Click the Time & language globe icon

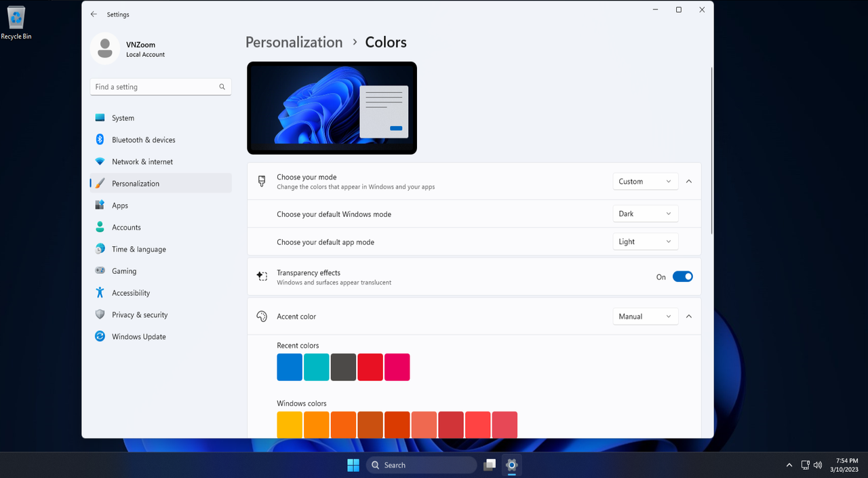coord(100,249)
